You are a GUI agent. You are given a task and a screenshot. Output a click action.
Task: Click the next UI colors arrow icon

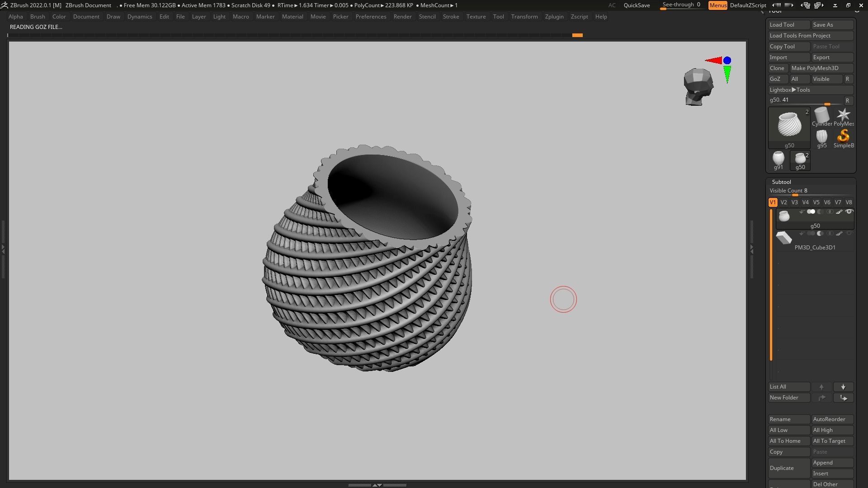[x=789, y=5]
